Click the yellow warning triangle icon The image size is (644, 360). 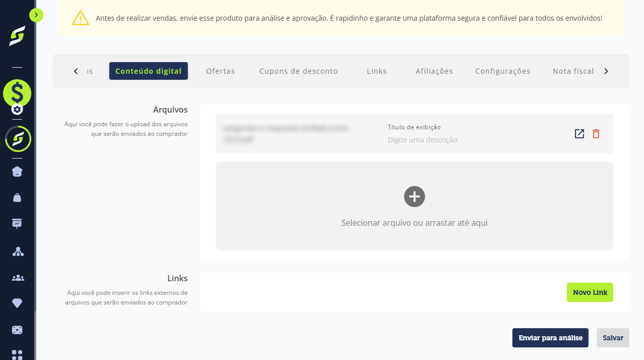81,18
